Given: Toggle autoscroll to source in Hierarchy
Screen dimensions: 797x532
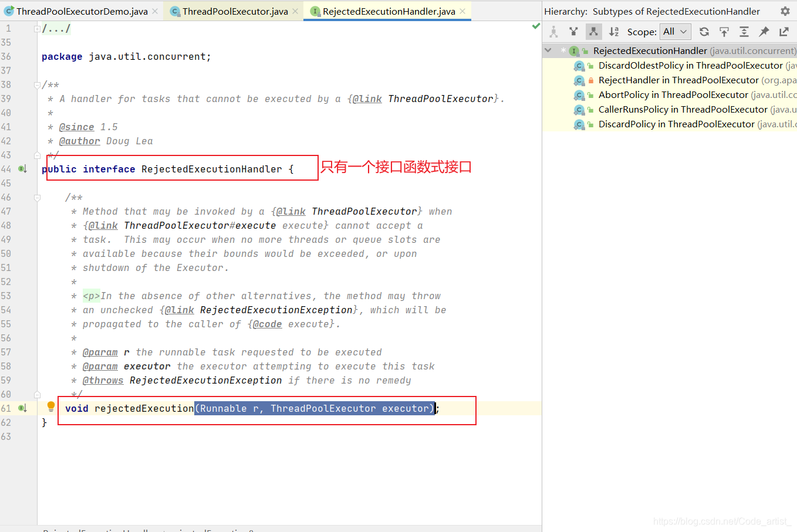Looking at the screenshot, I should [724, 32].
